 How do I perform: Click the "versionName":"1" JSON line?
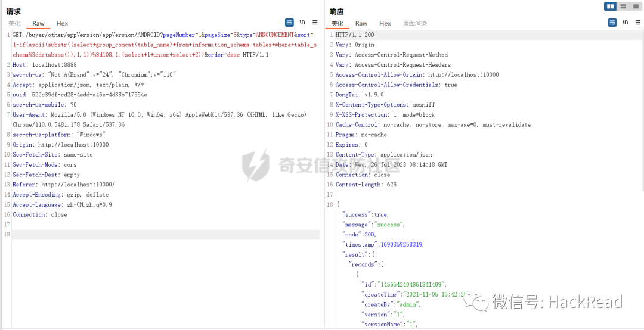click(389, 324)
